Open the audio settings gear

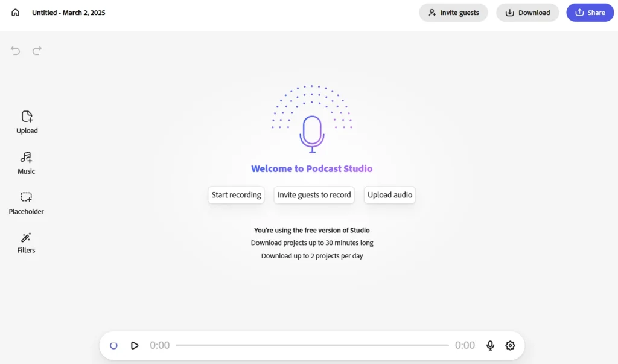coord(510,345)
